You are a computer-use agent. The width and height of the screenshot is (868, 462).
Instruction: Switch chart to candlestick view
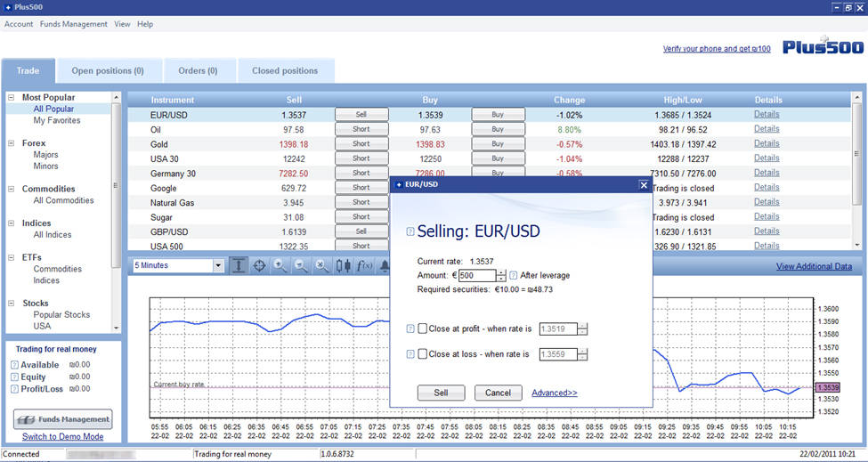click(344, 265)
